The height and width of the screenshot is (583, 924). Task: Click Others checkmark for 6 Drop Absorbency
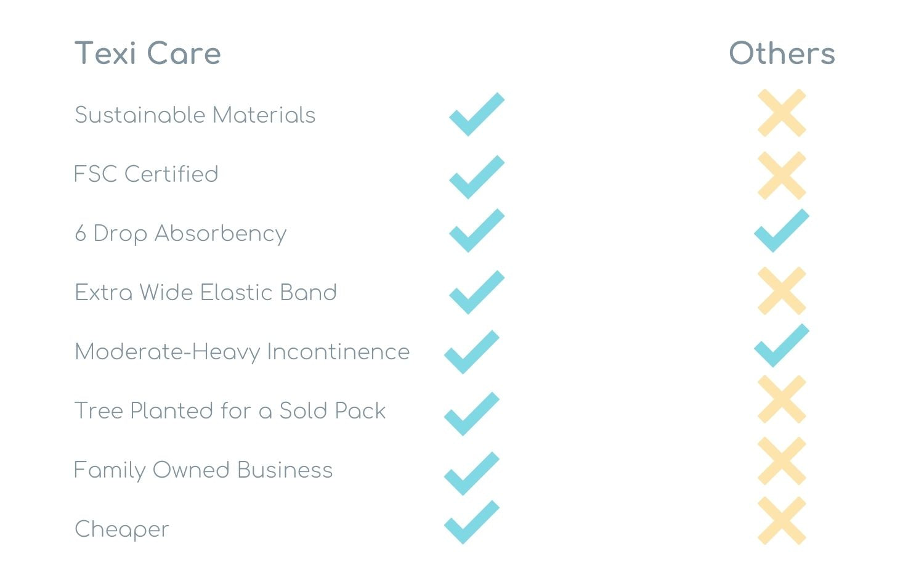click(781, 230)
